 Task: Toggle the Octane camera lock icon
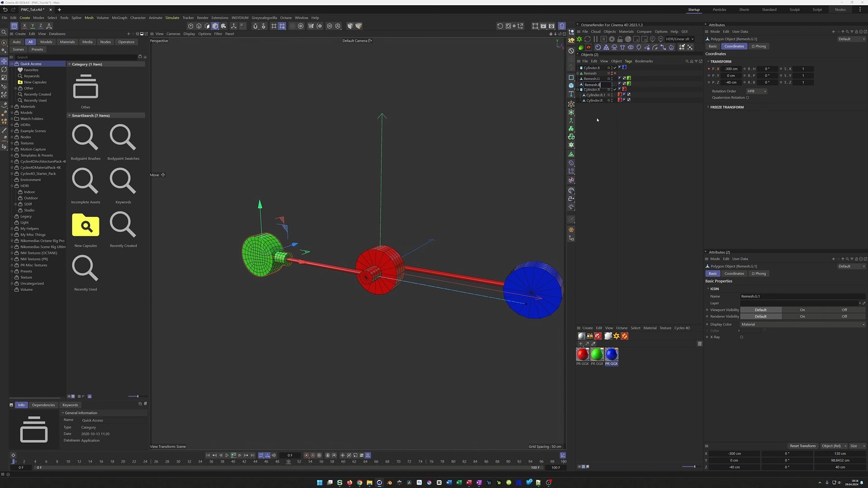coord(620,39)
